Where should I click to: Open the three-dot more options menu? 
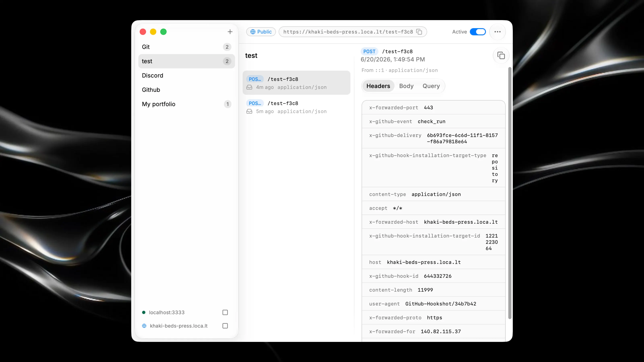pos(497,32)
